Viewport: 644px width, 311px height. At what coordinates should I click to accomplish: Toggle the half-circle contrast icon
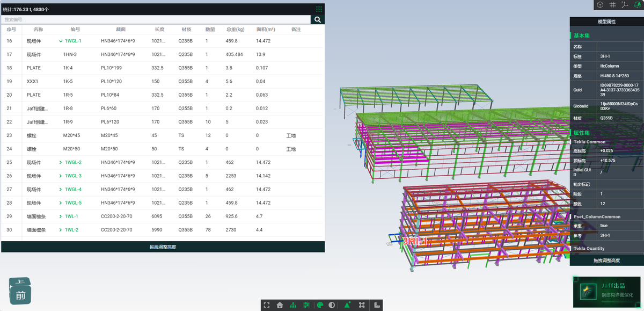(332, 305)
